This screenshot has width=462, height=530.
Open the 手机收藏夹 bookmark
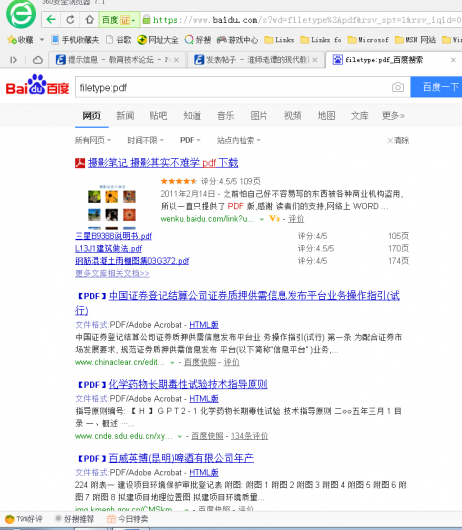pyautogui.click(x=75, y=40)
